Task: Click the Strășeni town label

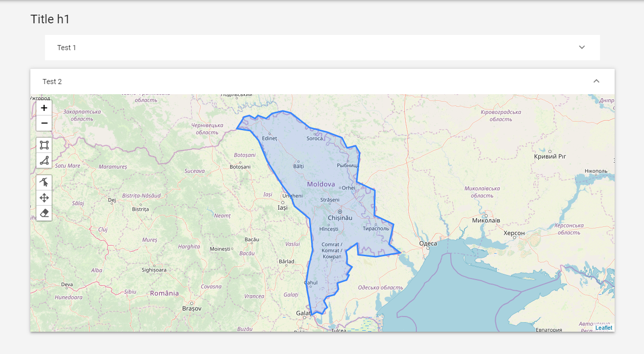Action: coord(330,200)
